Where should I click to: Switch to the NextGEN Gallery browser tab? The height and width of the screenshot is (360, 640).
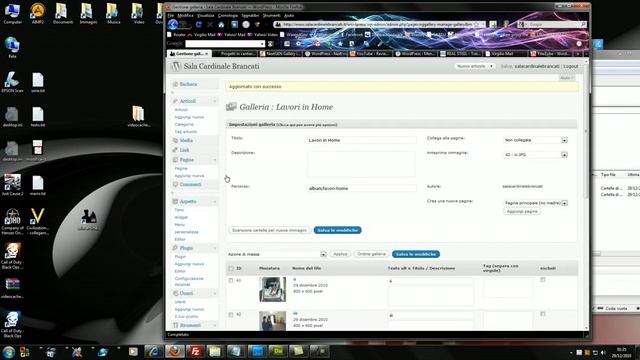pyautogui.click(x=280, y=53)
